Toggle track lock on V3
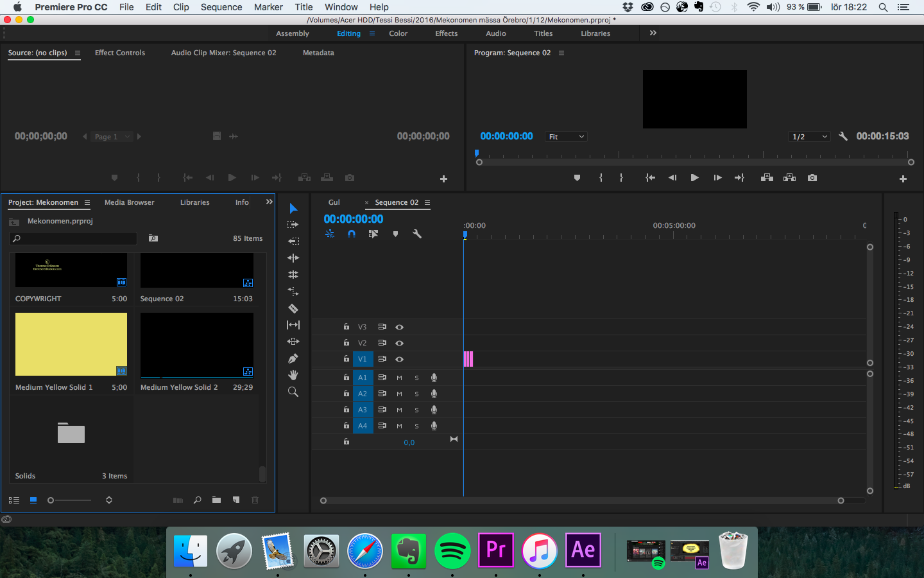Viewport: 924px width, 578px height. click(x=346, y=327)
